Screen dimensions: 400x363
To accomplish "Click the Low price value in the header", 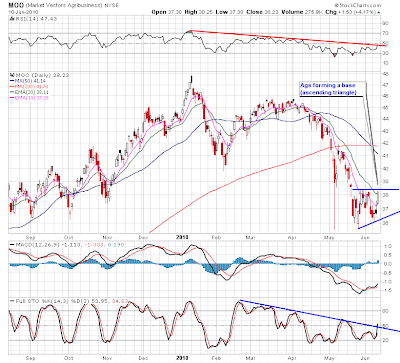I will 236,12.
